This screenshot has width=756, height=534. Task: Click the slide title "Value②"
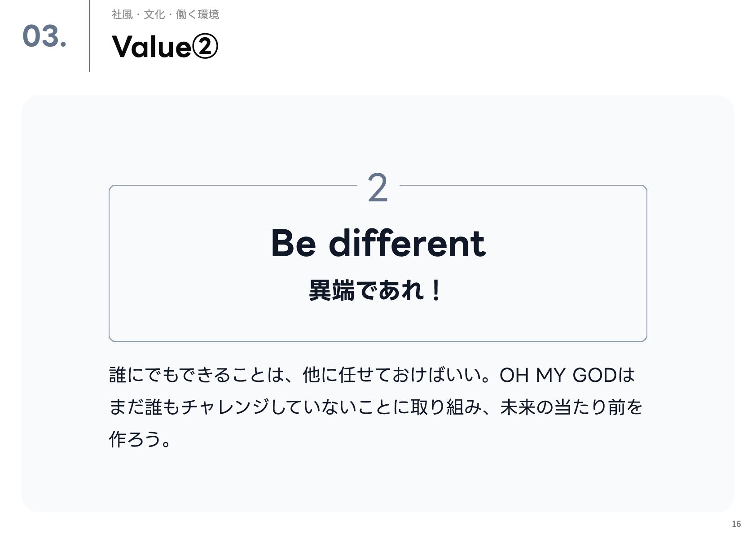[164, 47]
